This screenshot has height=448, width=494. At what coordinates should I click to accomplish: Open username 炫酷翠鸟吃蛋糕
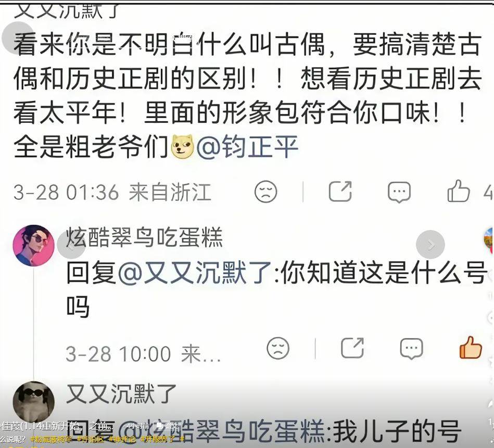[144, 237]
